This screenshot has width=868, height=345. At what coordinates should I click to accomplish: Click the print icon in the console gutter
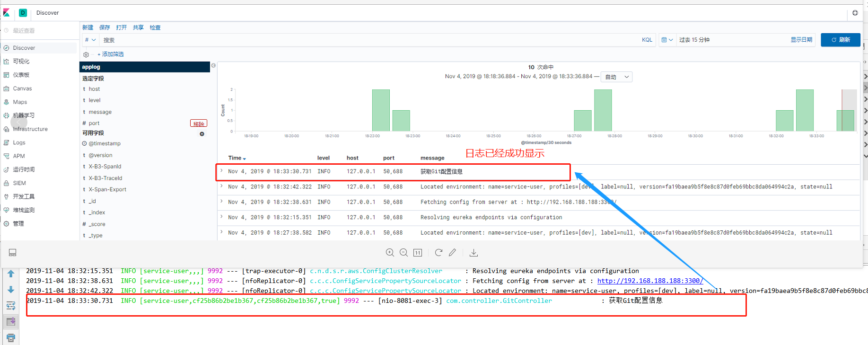point(11,338)
